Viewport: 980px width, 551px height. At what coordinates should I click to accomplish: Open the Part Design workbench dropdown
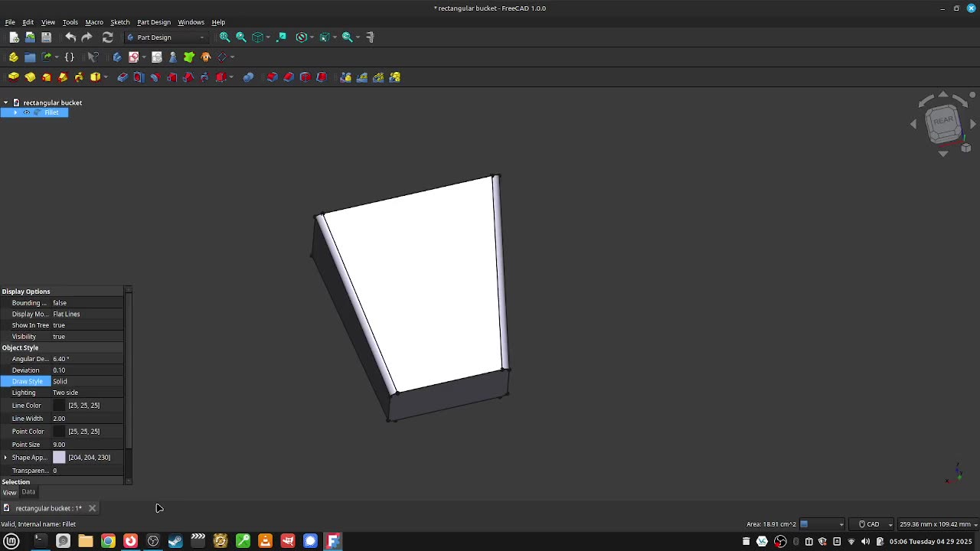(167, 37)
